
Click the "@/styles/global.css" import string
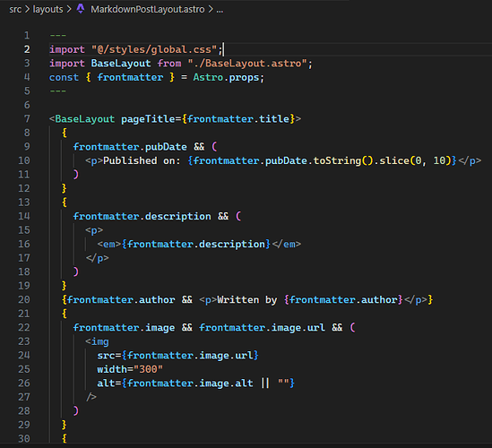154,49
